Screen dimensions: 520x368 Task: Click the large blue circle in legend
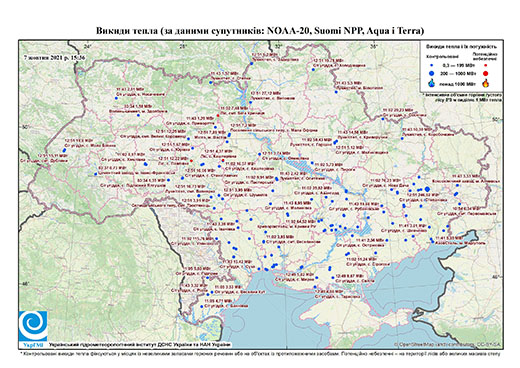point(432,73)
